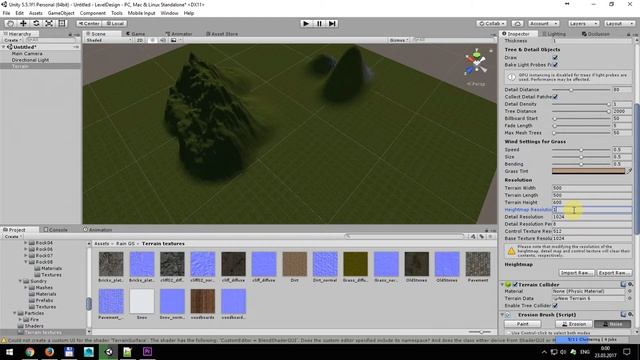Click the Export Raw button
Screen dimensions: 640x360
click(x=614, y=273)
